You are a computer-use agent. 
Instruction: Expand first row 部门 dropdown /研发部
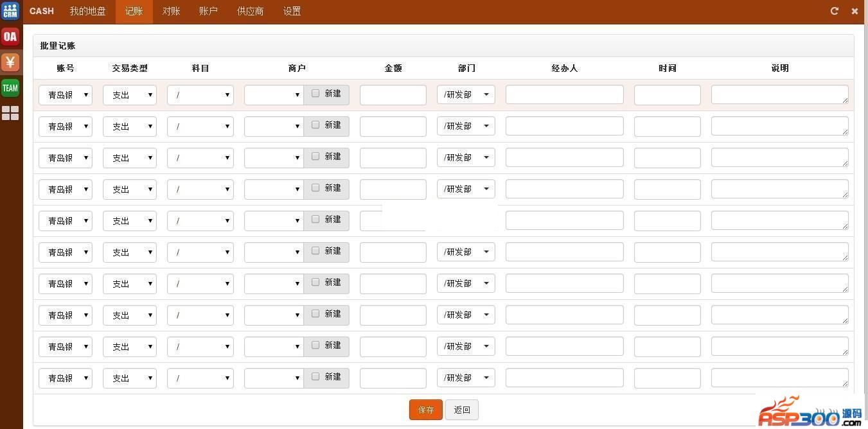click(x=466, y=95)
